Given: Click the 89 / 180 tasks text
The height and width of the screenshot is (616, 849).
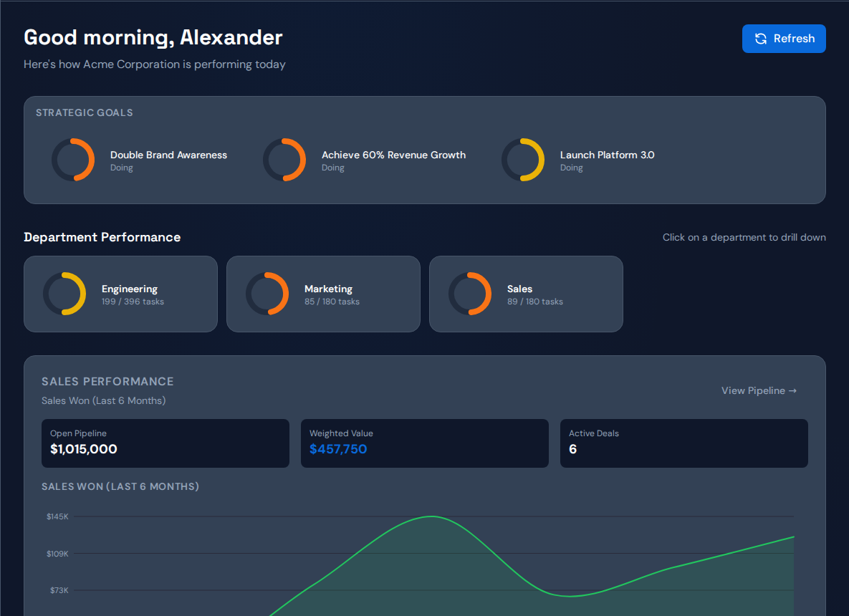Looking at the screenshot, I should pyautogui.click(x=535, y=302).
